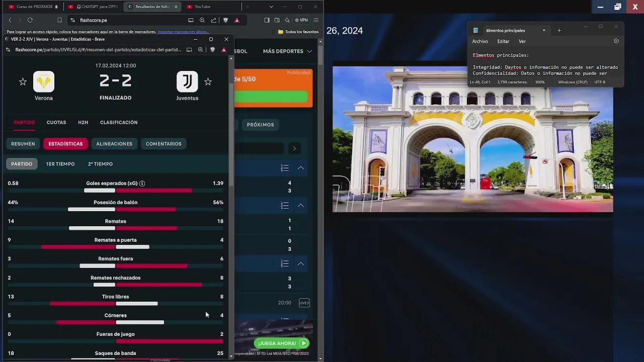
Task: Click the ¡JUEGA AHORA! ad button
Action: (282, 343)
